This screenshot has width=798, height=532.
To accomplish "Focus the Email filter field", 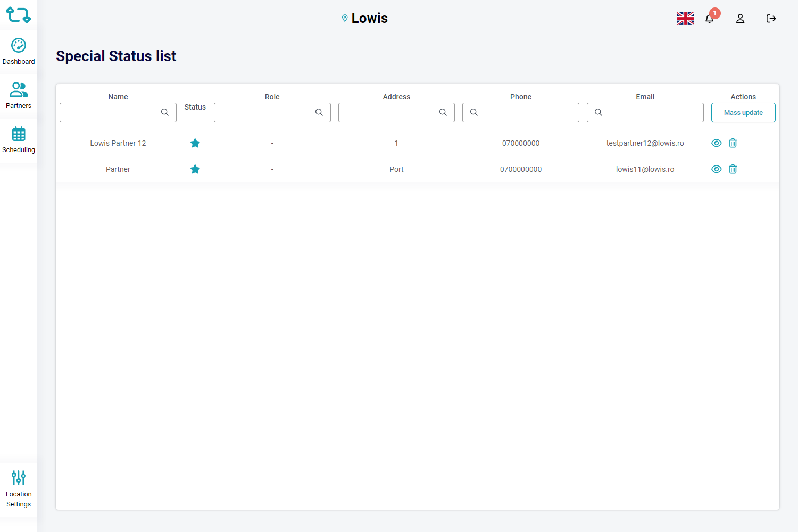I will pyautogui.click(x=645, y=112).
